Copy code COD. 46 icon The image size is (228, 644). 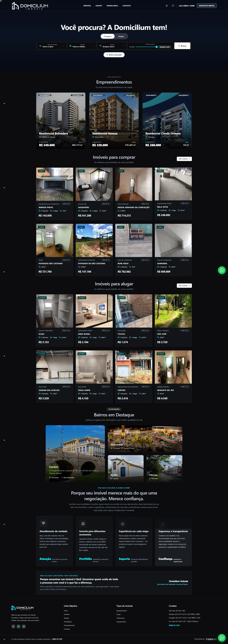point(188,203)
